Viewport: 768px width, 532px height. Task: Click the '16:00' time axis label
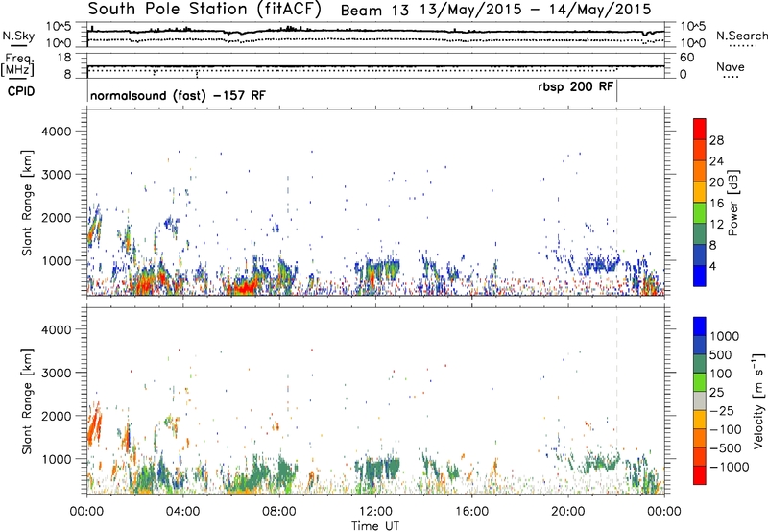[x=471, y=512]
